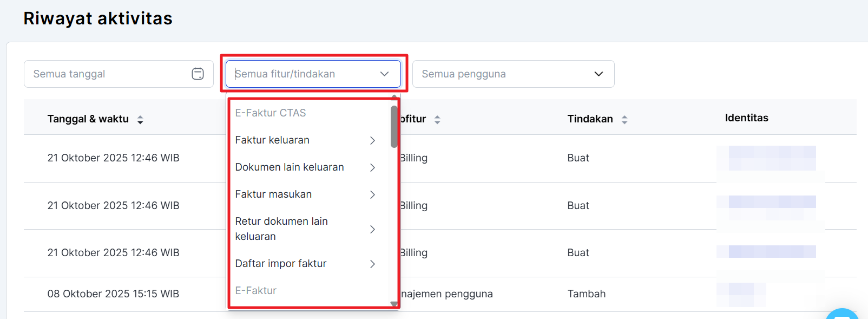Viewport: 868px width, 319px height.
Task: Sort by Tindakan column arrows
Action: pos(624,120)
